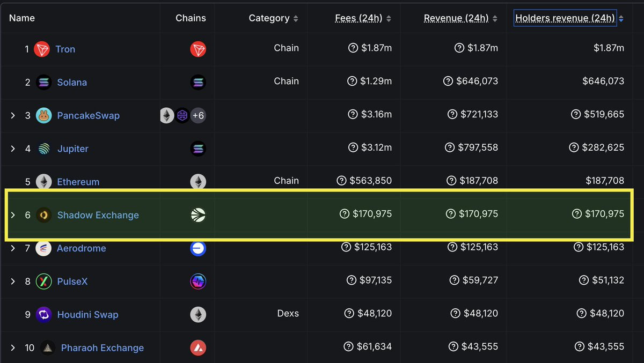Click the Houdini Swap logo
The image size is (644, 363).
coord(44,315)
